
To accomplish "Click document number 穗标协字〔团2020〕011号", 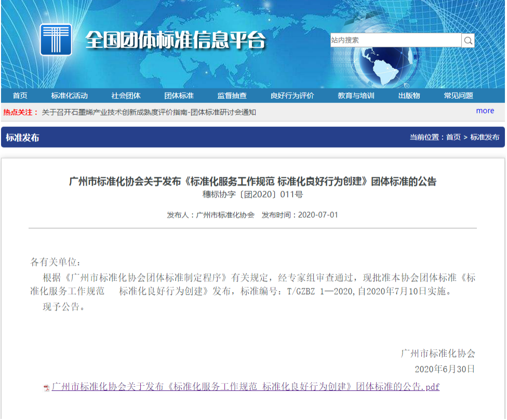I will point(252,194).
